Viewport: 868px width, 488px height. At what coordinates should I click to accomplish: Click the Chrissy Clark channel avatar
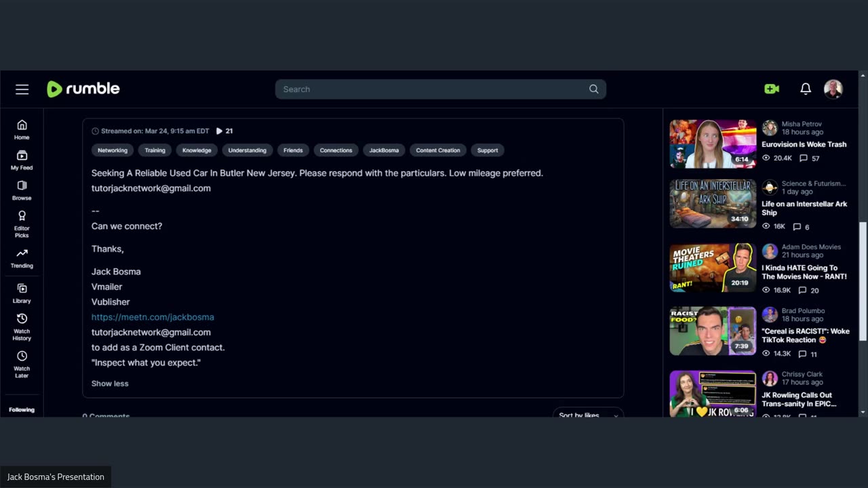pos(769,378)
